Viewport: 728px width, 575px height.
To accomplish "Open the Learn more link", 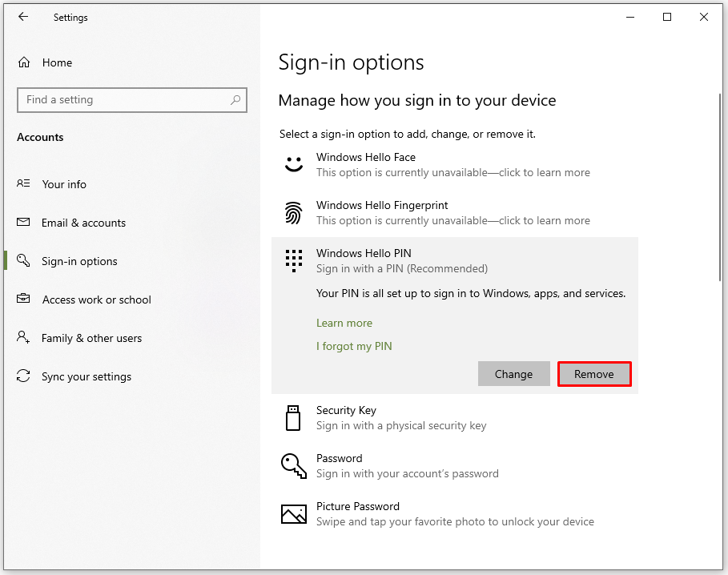I will click(344, 323).
